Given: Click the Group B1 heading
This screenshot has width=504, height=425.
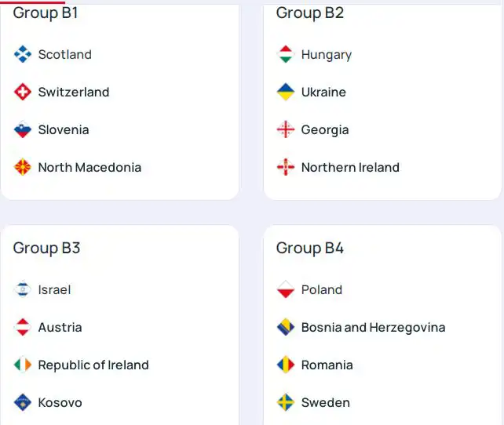Looking at the screenshot, I should click(x=46, y=13).
